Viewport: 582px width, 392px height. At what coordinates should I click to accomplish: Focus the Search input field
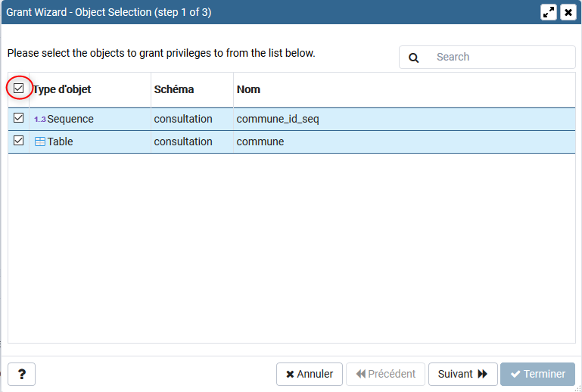(x=500, y=58)
